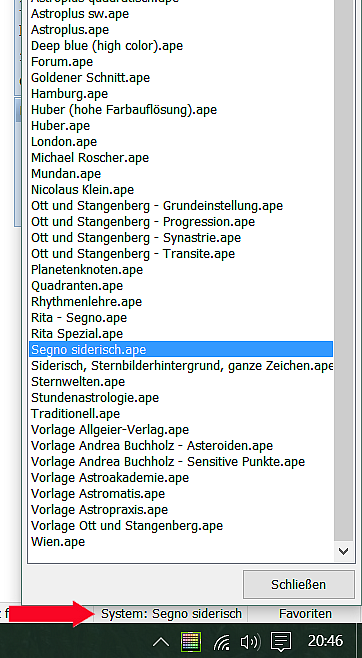
Task: Open the Action Center notification icon
Action: [x=281, y=642]
